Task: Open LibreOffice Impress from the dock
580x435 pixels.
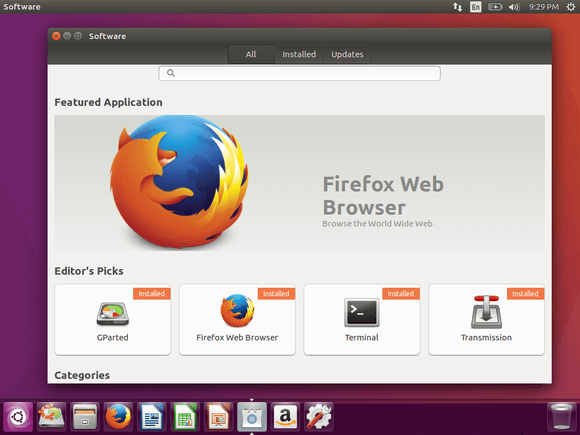Action: (218, 417)
